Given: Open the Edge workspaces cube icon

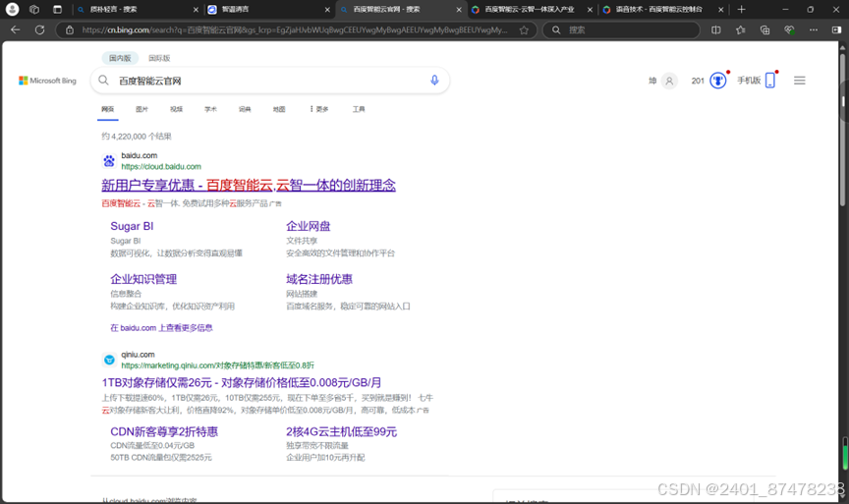Looking at the screenshot, I should 34,9.
